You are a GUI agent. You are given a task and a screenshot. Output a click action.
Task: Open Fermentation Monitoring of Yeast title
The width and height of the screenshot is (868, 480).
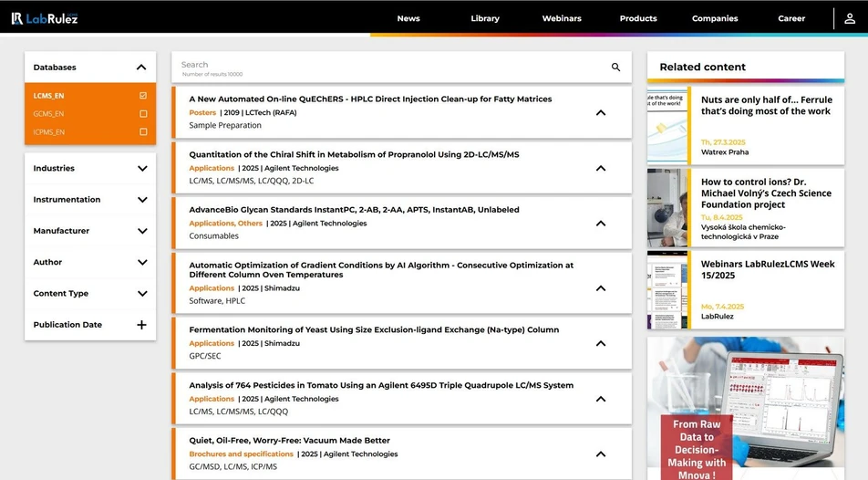[x=374, y=329]
